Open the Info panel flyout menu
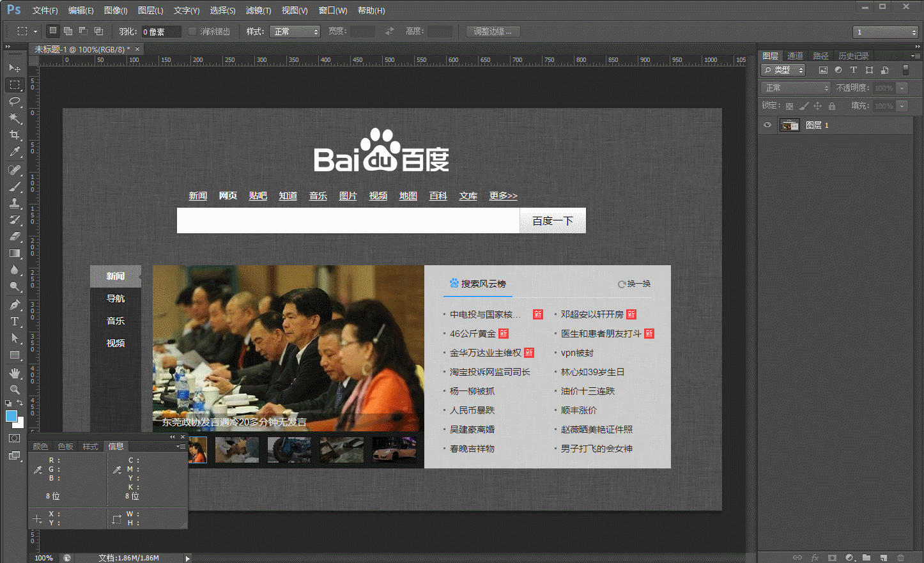This screenshot has width=924, height=563. pyautogui.click(x=181, y=446)
